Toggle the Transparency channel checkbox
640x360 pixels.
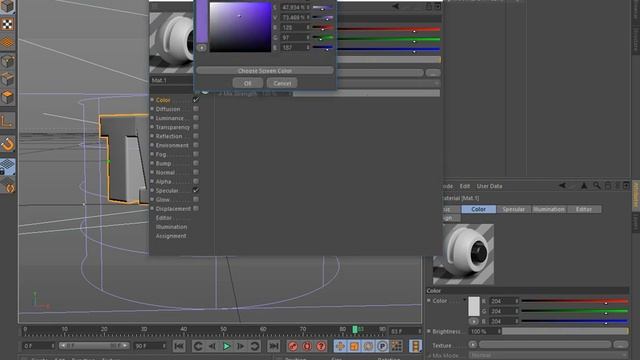point(196,127)
